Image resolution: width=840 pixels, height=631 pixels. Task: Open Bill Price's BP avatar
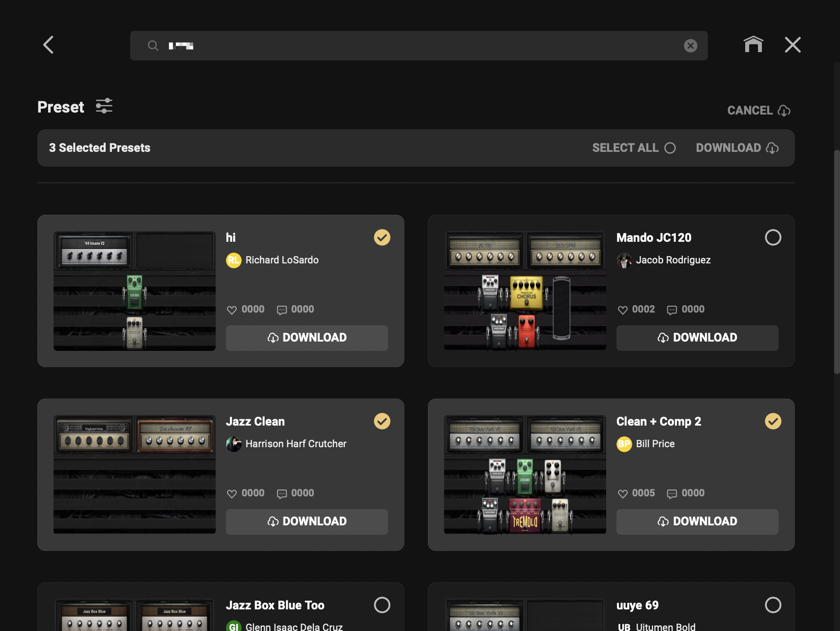(624, 444)
